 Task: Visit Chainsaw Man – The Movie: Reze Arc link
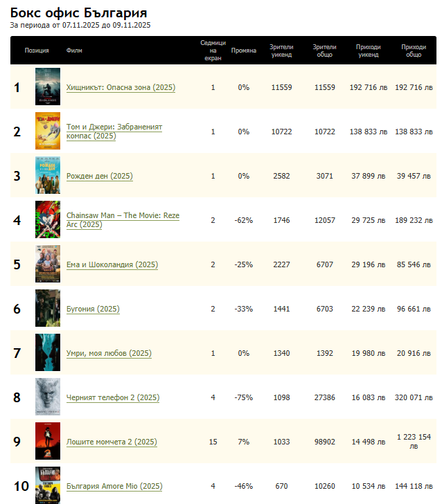(x=122, y=220)
